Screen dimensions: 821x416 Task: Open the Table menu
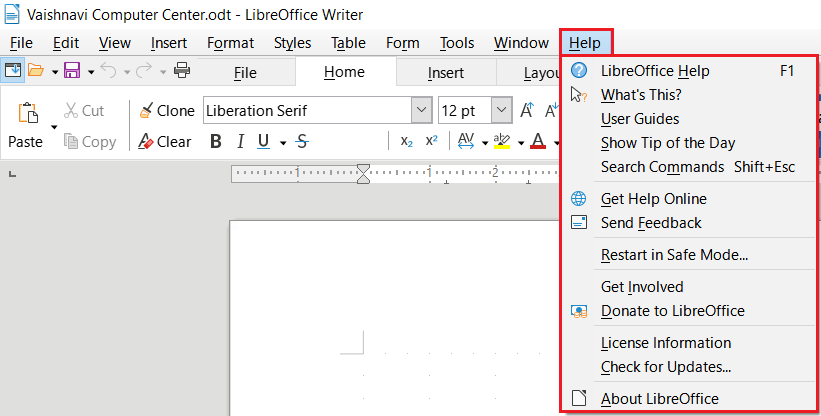coord(348,43)
